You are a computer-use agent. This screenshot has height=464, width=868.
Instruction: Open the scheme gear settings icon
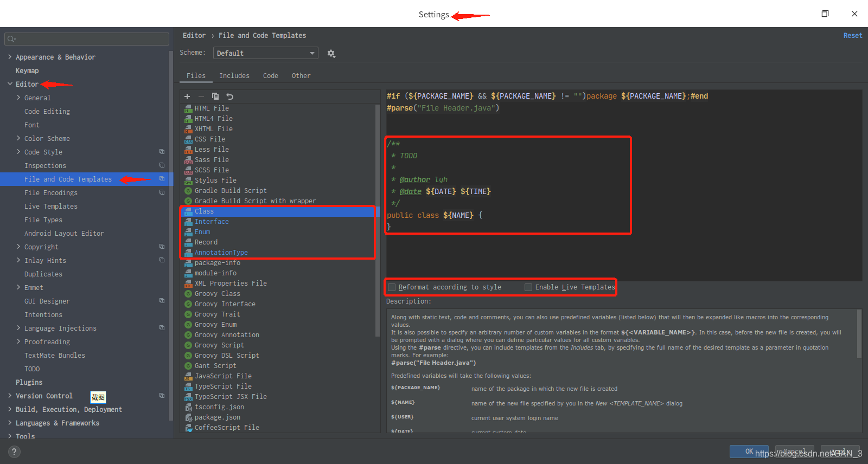click(331, 54)
